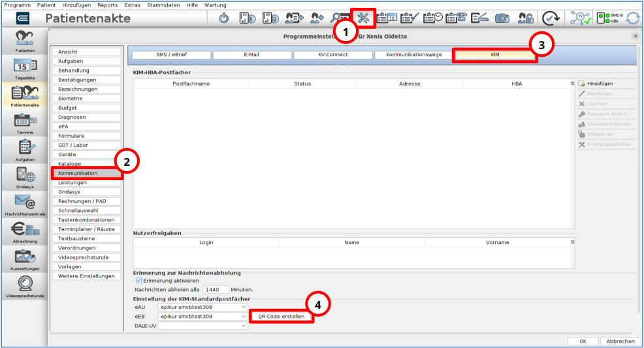This screenshot has width=644, height=348.
Task: Open Abrechnung in the sidebar
Action: click(25, 232)
